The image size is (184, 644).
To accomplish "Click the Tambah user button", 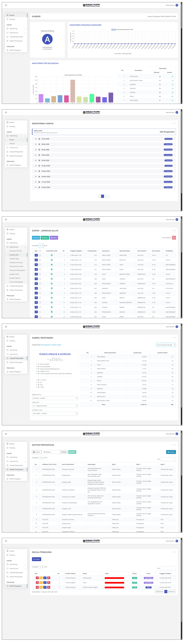I will (36, 559).
